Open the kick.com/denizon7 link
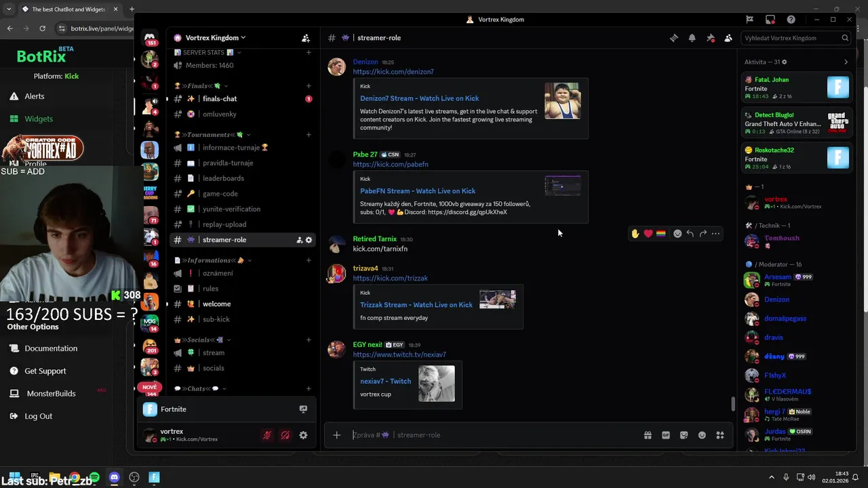868x488 pixels. 393,72
